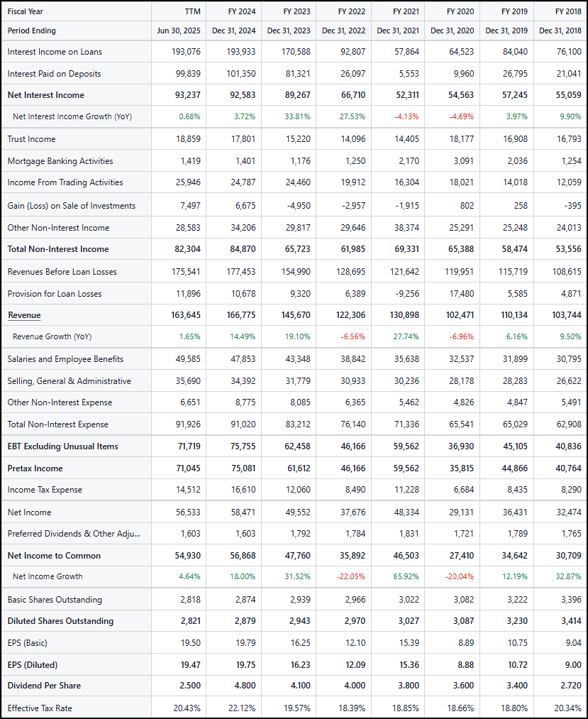Select the Net Income to Common label

pyautogui.click(x=54, y=556)
